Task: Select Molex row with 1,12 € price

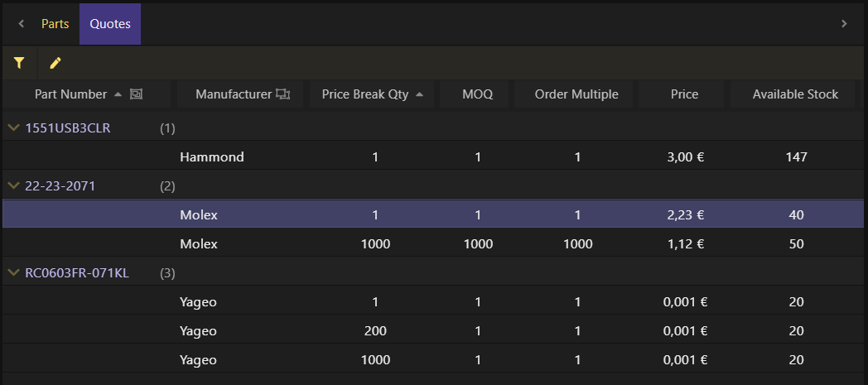Action: 433,244
